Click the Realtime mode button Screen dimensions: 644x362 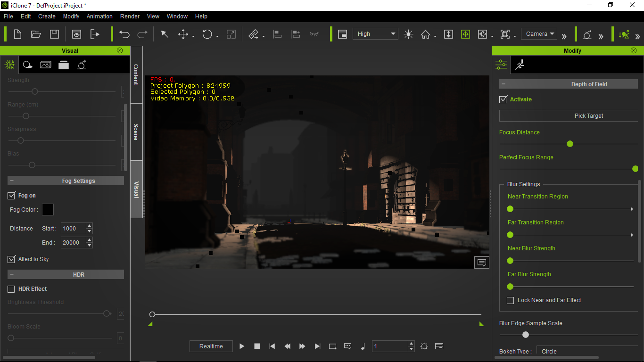[211, 346]
